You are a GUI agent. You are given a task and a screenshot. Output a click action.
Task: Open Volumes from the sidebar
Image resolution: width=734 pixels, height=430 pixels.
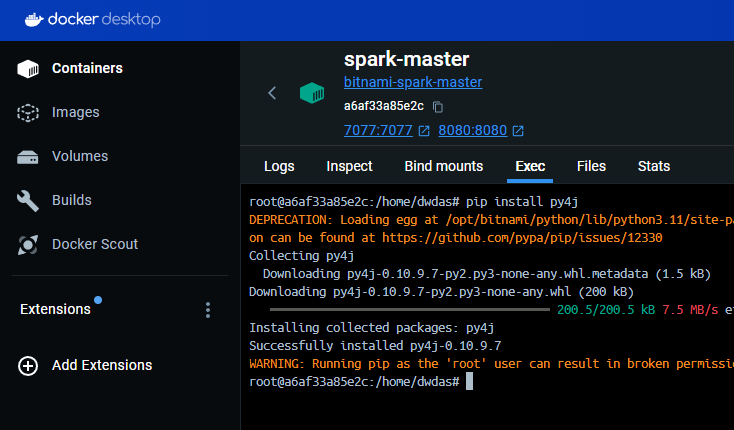point(28,157)
